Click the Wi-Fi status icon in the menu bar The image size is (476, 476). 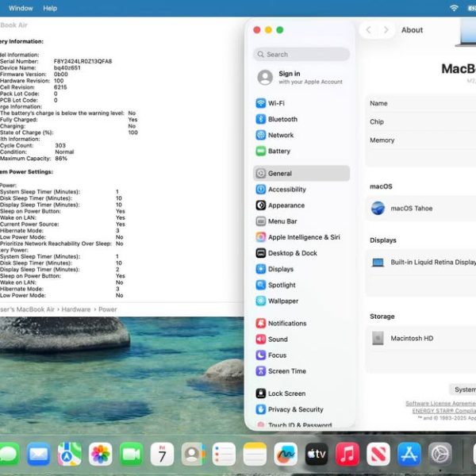(x=454, y=8)
